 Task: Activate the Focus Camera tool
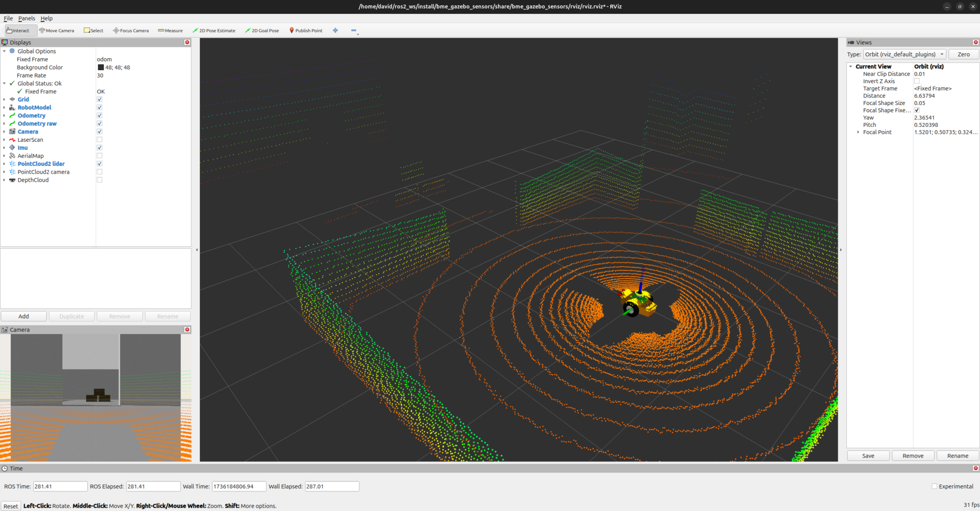(x=131, y=31)
